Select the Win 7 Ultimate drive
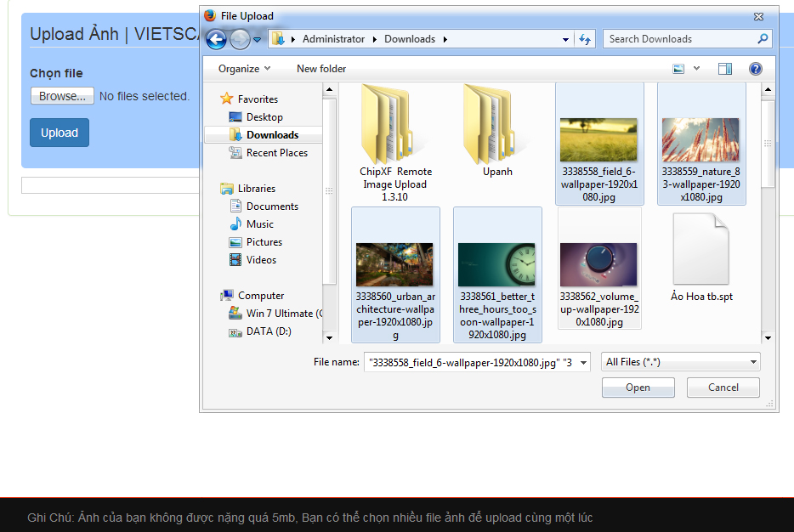The image size is (794, 532). pyautogui.click(x=284, y=314)
